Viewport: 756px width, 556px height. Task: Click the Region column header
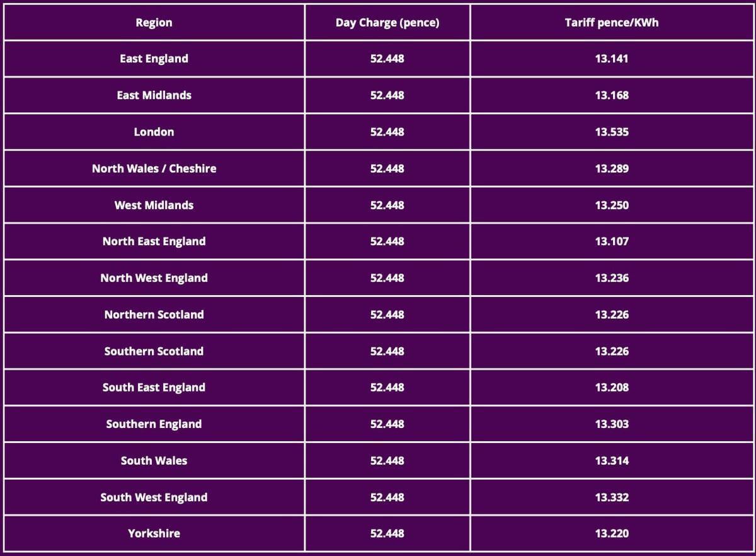(x=154, y=23)
